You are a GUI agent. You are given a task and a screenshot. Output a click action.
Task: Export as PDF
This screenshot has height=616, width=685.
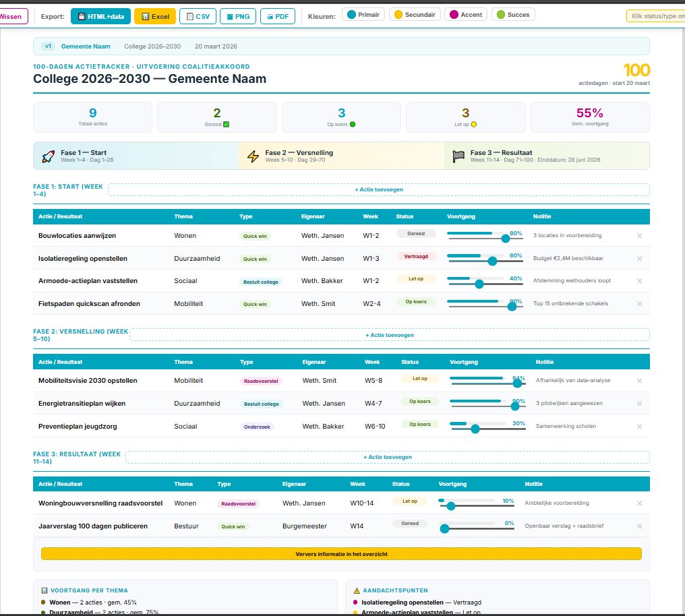click(x=277, y=16)
